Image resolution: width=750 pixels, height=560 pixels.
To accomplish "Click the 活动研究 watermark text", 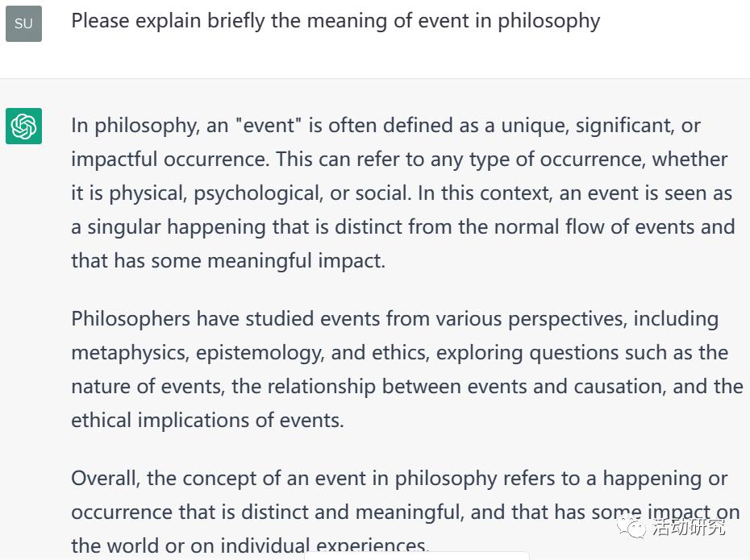I will point(688,527).
